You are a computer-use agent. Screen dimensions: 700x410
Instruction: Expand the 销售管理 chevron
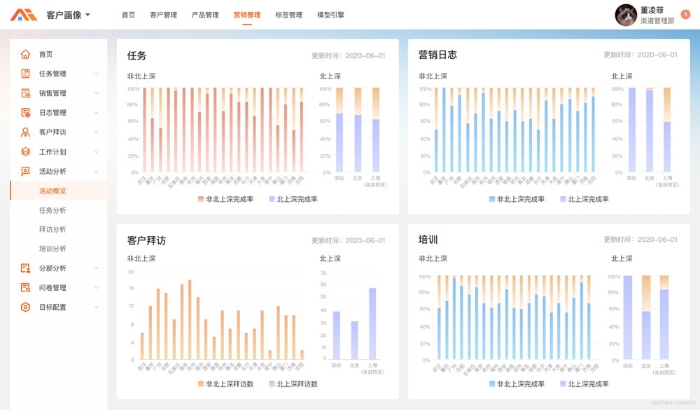point(96,93)
